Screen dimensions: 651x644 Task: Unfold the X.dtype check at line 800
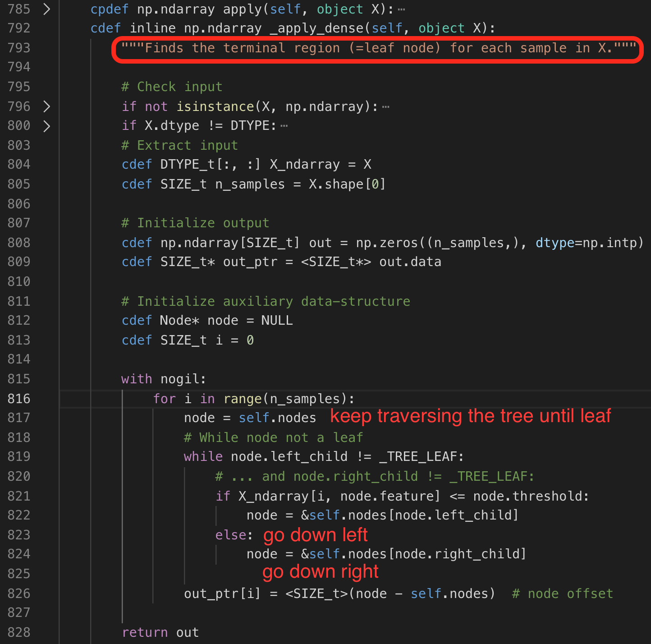[x=46, y=125]
